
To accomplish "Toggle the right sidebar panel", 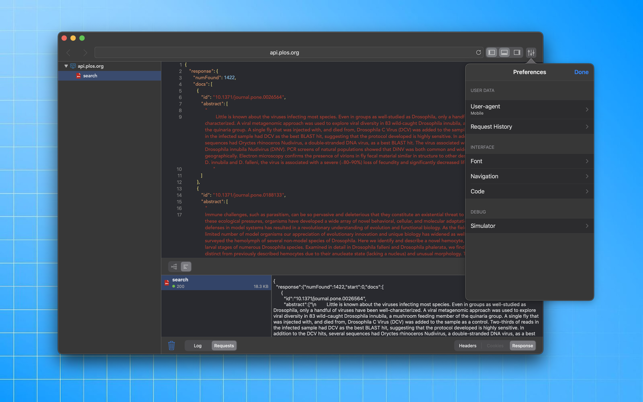I will (x=517, y=53).
